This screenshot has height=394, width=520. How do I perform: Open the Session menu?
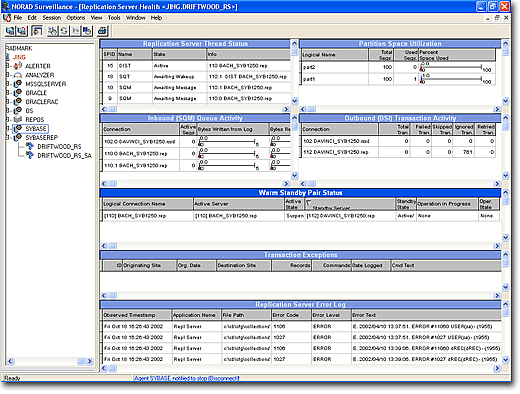pyautogui.click(x=52, y=18)
